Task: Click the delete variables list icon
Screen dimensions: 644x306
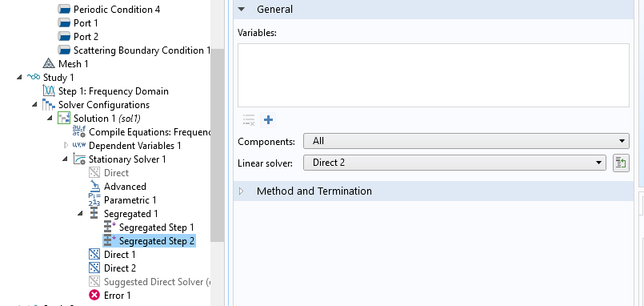Action: pos(249,120)
